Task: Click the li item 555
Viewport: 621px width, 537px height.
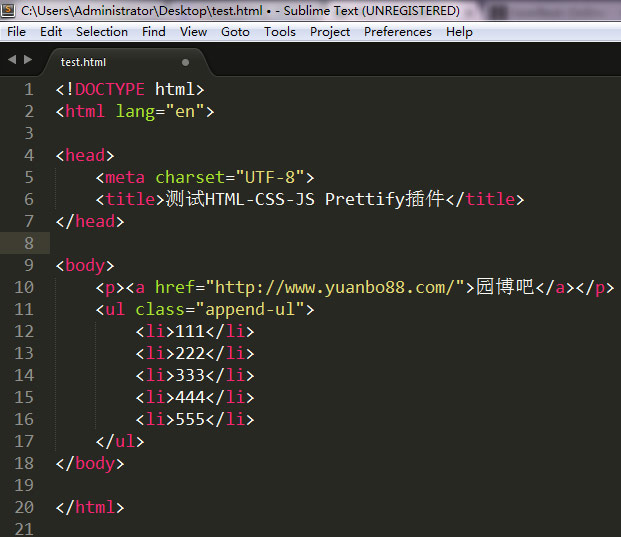Action: click(x=194, y=419)
